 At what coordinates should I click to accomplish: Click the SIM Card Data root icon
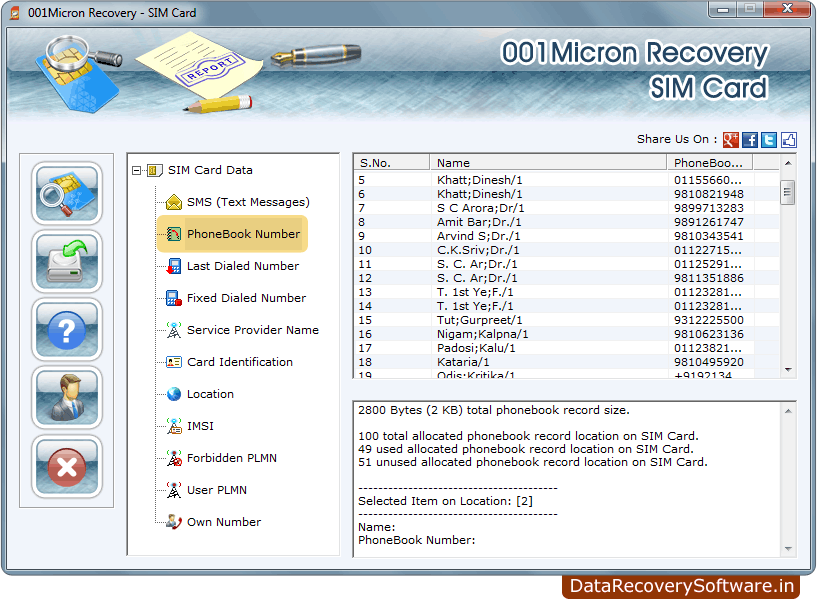click(155, 170)
